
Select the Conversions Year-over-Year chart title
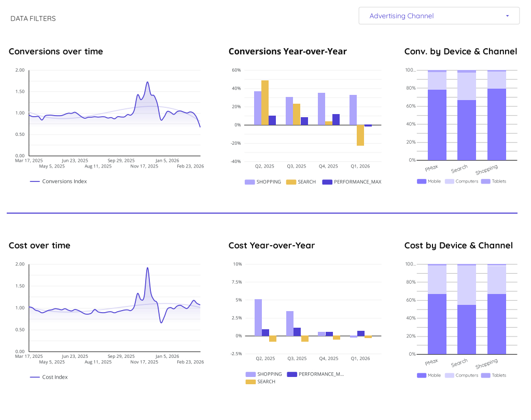pos(287,51)
